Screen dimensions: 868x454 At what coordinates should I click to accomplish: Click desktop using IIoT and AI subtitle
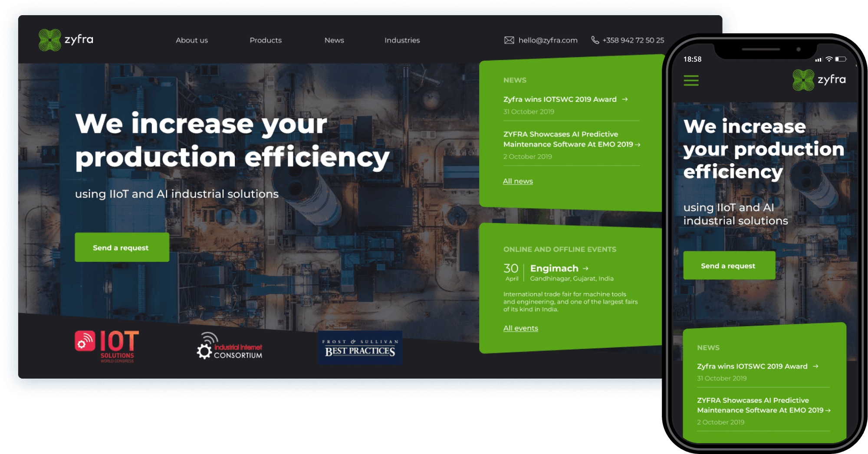pos(177,194)
